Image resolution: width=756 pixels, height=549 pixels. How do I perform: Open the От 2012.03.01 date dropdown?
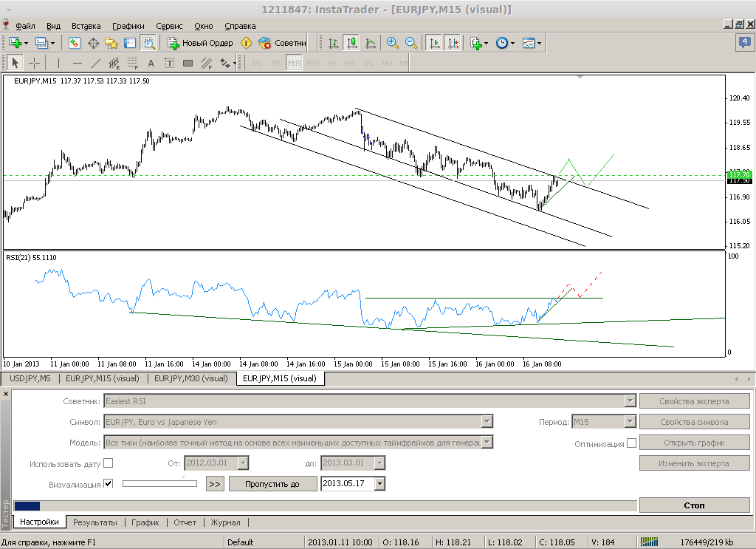pyautogui.click(x=244, y=463)
